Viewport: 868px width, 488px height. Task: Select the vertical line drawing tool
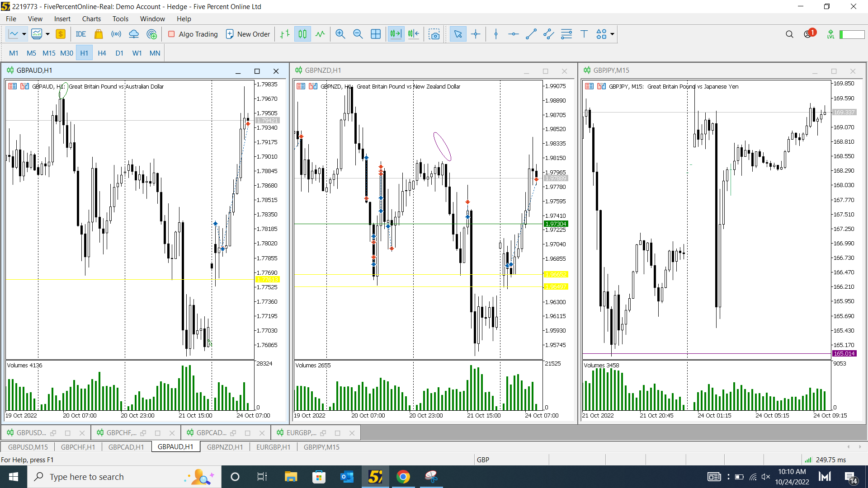pos(495,34)
